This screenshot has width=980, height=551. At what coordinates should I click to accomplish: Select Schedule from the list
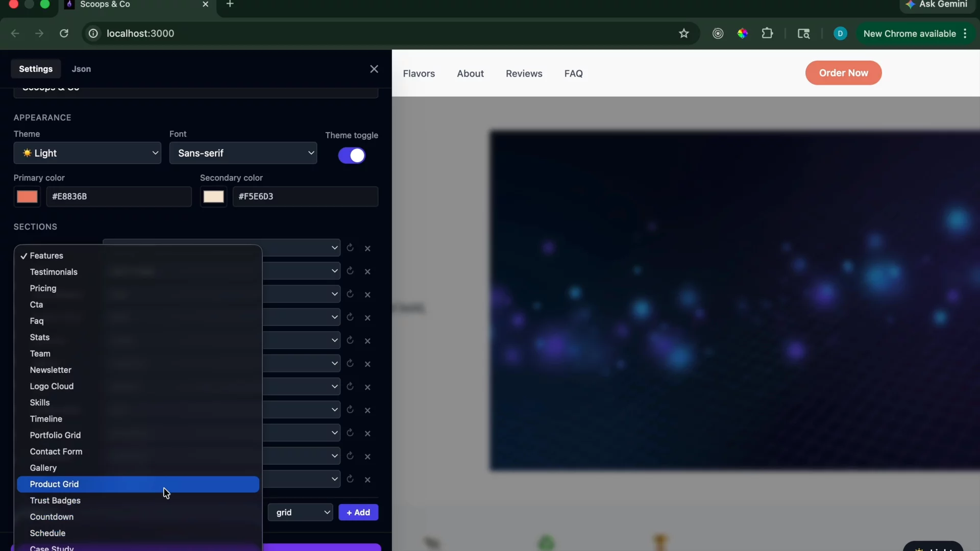pyautogui.click(x=138, y=533)
